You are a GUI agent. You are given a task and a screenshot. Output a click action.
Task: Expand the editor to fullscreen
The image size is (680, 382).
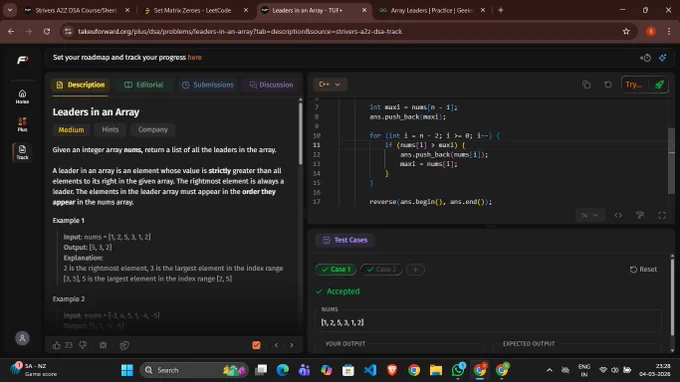(662, 215)
